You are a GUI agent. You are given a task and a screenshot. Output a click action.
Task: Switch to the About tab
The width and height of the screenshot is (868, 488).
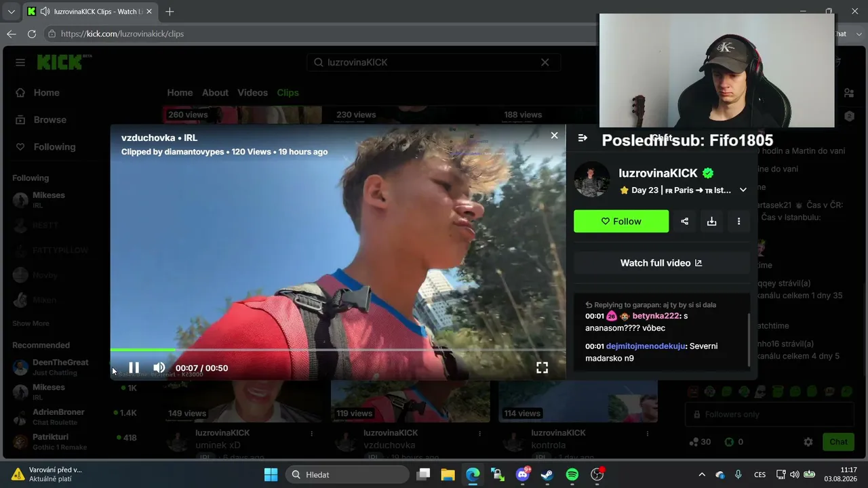click(215, 93)
